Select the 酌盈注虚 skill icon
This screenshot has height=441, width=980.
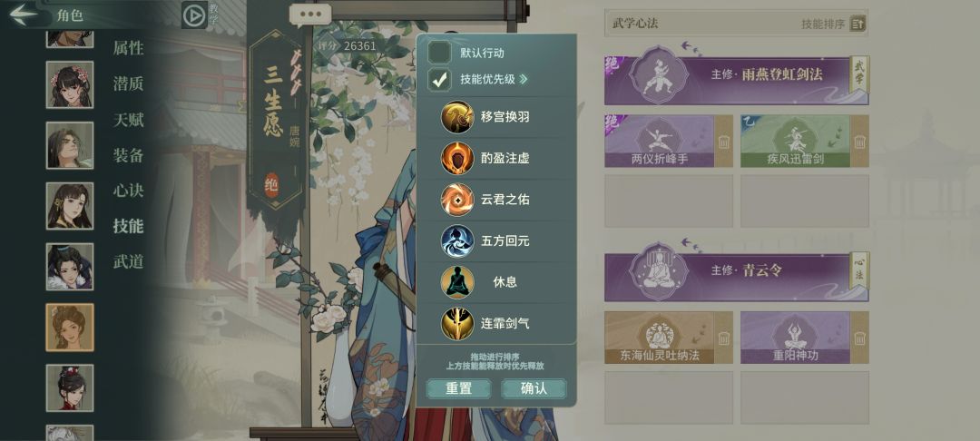click(456, 158)
